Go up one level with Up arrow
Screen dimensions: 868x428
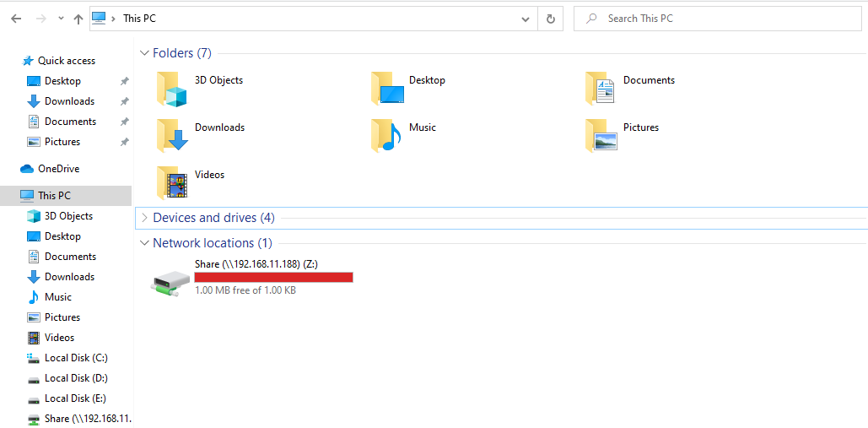(78, 19)
